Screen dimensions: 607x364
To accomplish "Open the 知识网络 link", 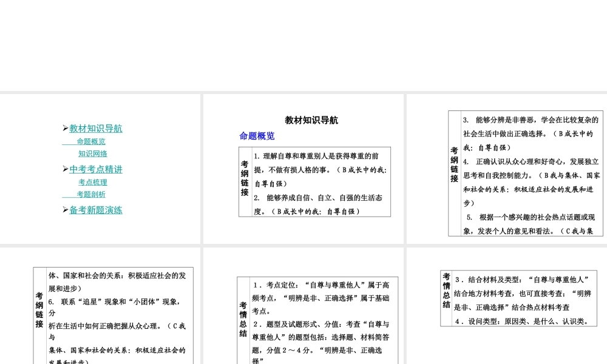I will 92,153.
